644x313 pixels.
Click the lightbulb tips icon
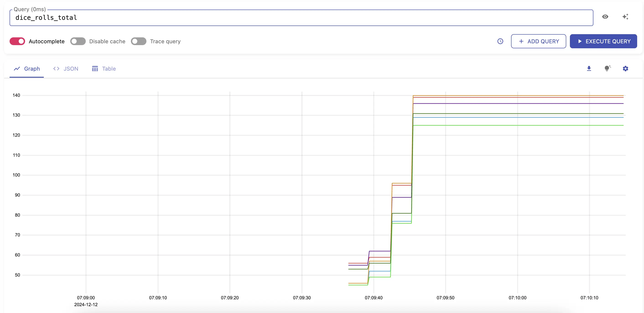click(x=607, y=68)
